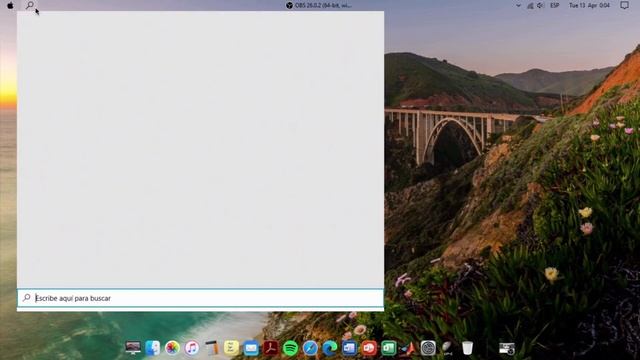Open the Mail app in dock
This screenshot has height=360, width=640.
(251, 348)
